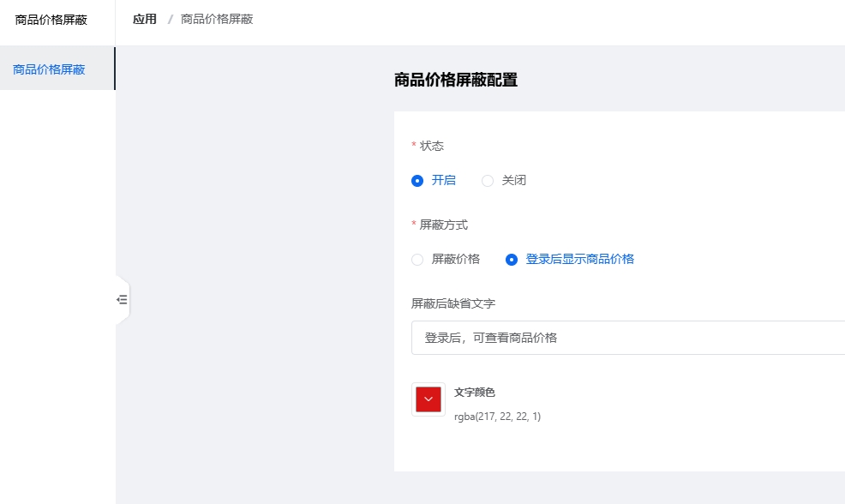Click the red asterisk beside 屏蔽方式
Screen dimensions: 845x504
(x=414, y=224)
